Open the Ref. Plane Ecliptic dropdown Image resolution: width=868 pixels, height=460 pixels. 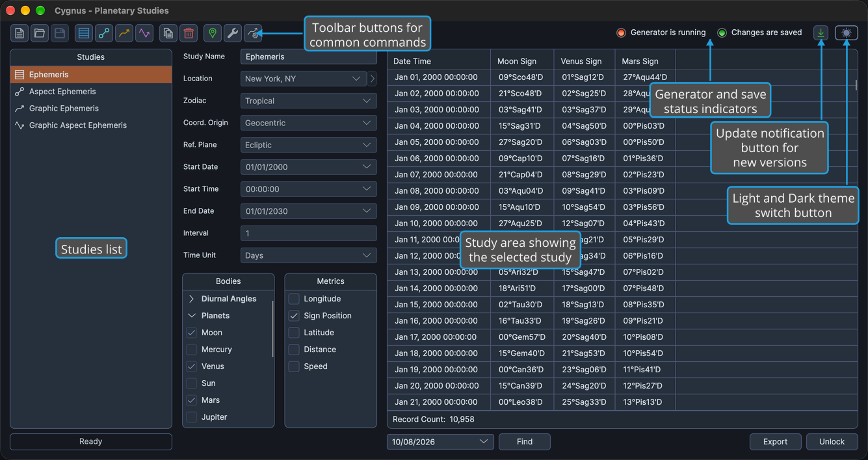pyautogui.click(x=309, y=145)
